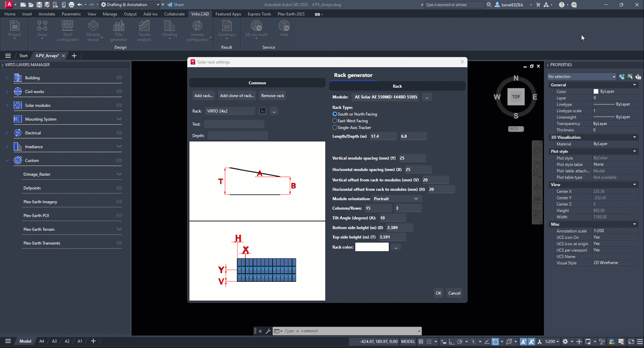Click Cancel in Solar rack settings
This screenshot has width=644, height=348.
[x=454, y=293]
